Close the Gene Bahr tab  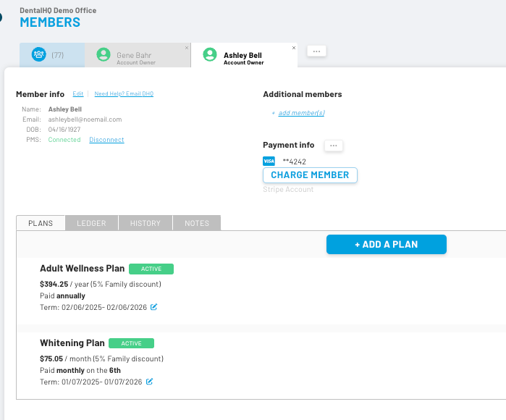tap(187, 48)
